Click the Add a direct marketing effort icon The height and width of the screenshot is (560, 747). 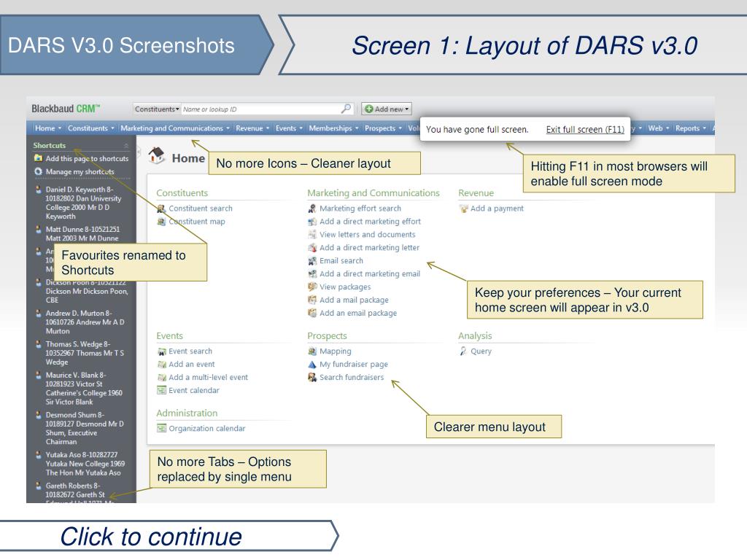pos(312,222)
